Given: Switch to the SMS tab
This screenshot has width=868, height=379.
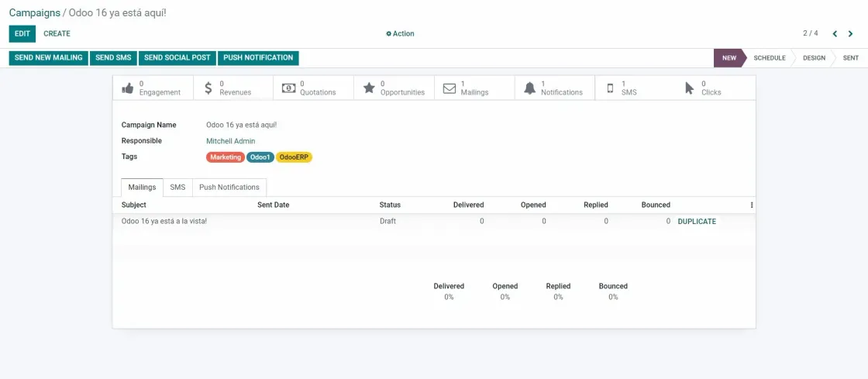Looking at the screenshot, I should [177, 188].
